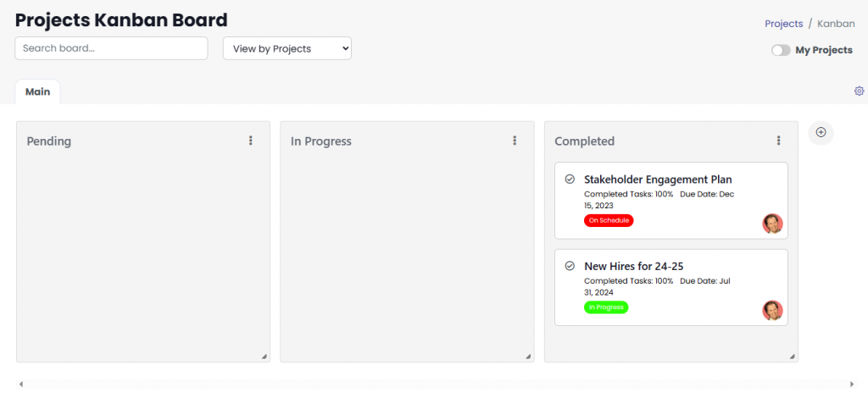
Task: Click the Search board input field
Action: (x=111, y=48)
